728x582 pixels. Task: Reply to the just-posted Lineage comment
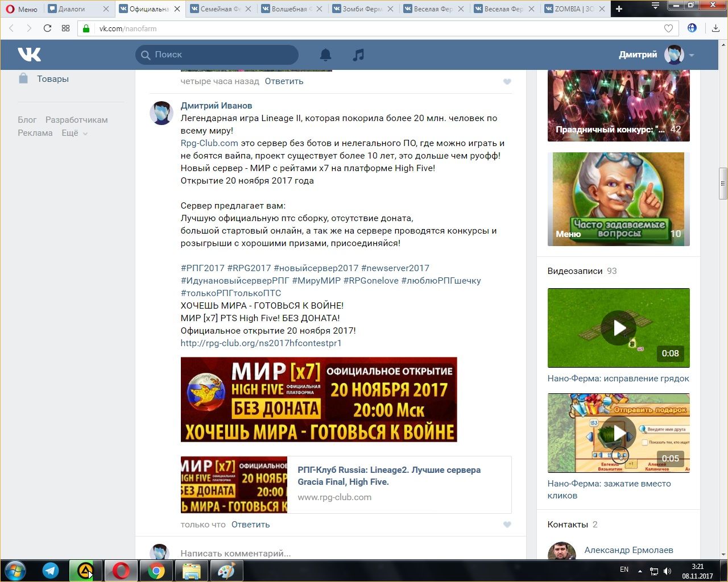(250, 525)
